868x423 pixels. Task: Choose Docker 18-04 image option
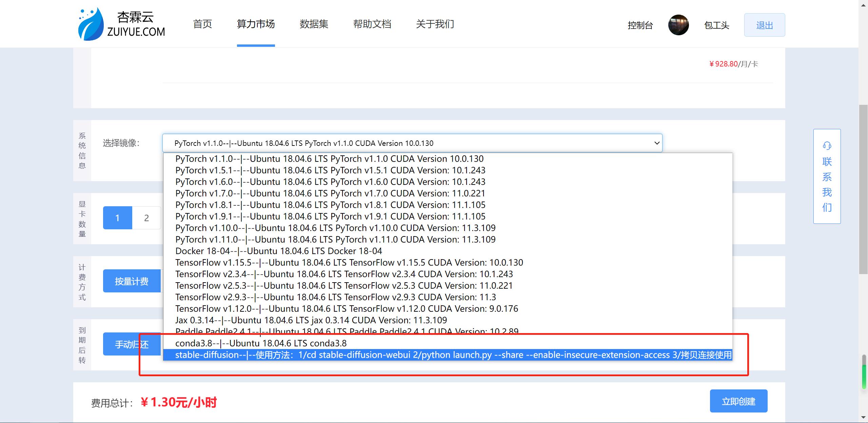[x=448, y=251]
